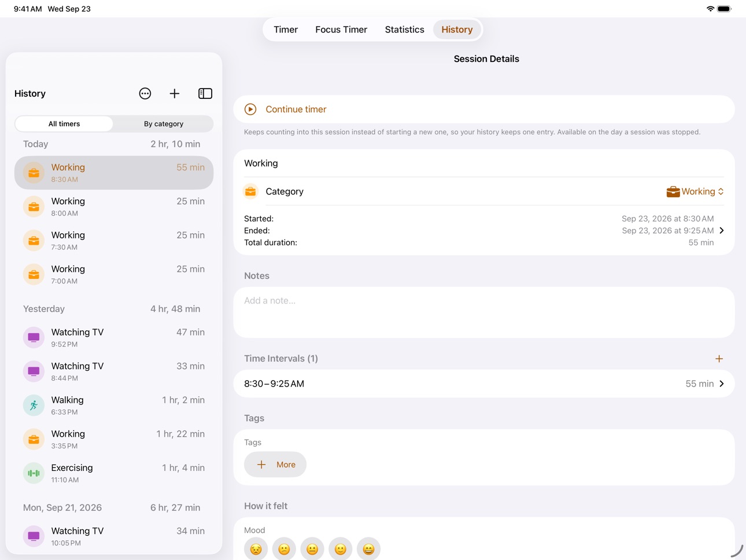Screen dimensions: 746x560
Task: Switch list to All timers
Action: [64, 124]
